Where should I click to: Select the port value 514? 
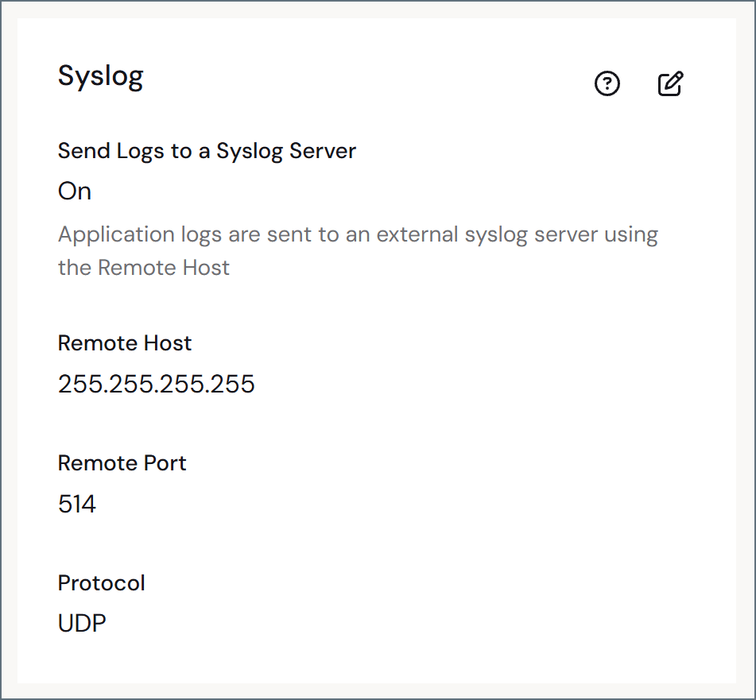point(76,505)
